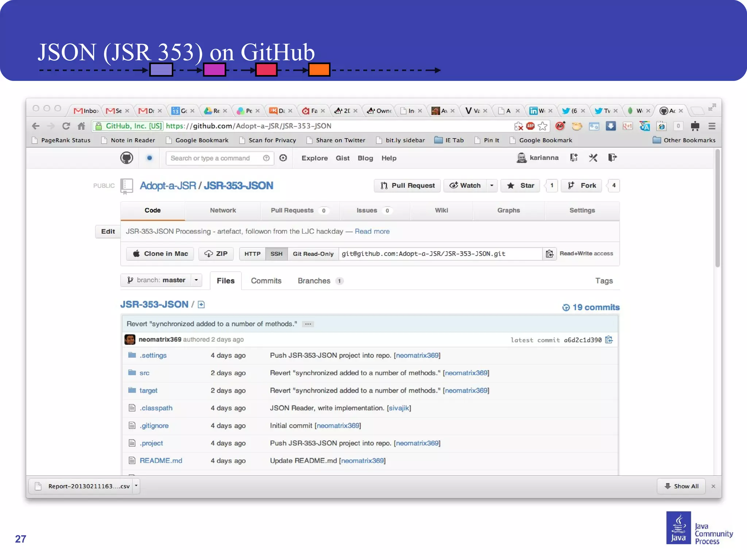Open account settings tools icon
Image resolution: width=747 pixels, height=560 pixels.
point(593,157)
